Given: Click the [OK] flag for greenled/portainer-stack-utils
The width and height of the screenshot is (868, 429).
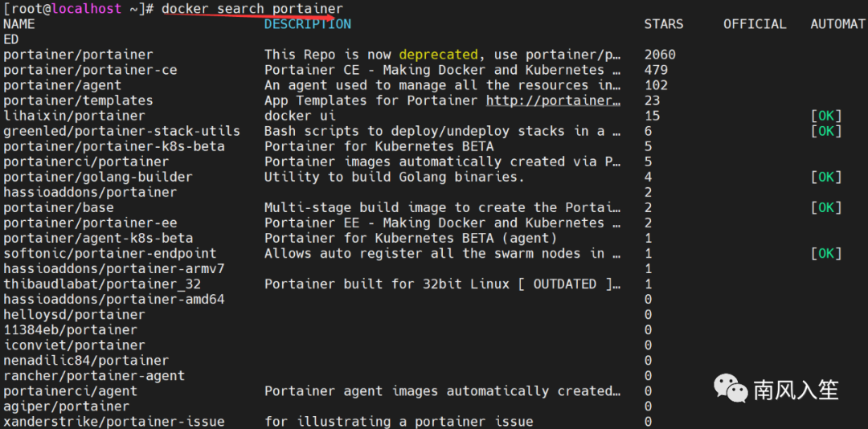Looking at the screenshot, I should [x=826, y=131].
